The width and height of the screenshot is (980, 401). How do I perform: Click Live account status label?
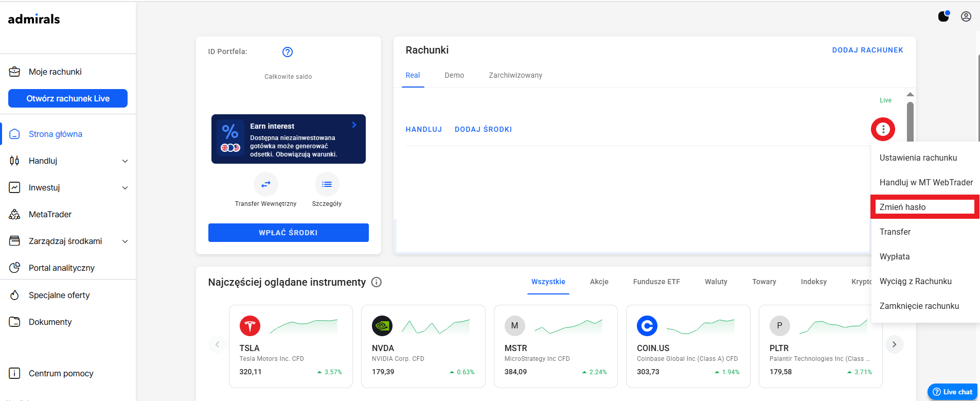(885, 100)
